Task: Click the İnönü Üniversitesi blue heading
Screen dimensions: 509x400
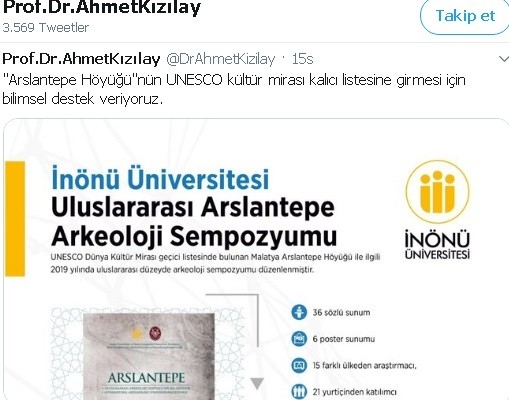Action: 160,179
